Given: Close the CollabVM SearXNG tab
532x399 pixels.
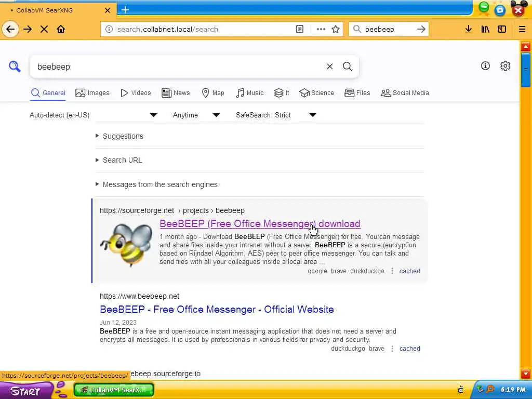Looking at the screenshot, I should 107,10.
